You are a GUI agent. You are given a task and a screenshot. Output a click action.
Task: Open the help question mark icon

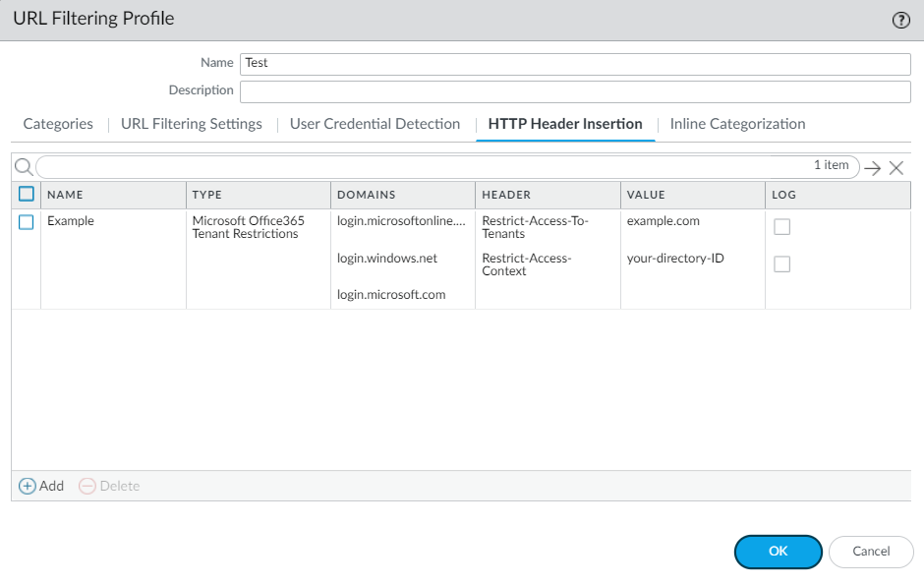[x=899, y=20]
